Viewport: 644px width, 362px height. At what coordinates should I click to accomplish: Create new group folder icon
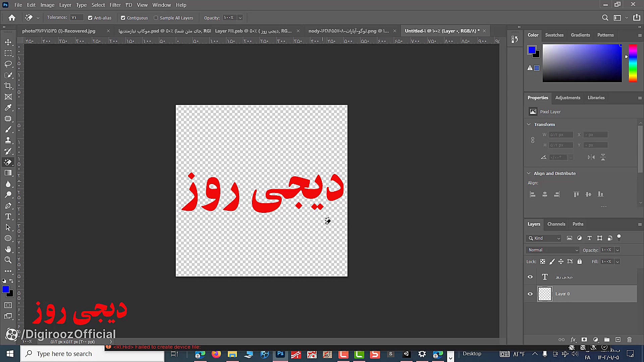[x=607, y=340]
